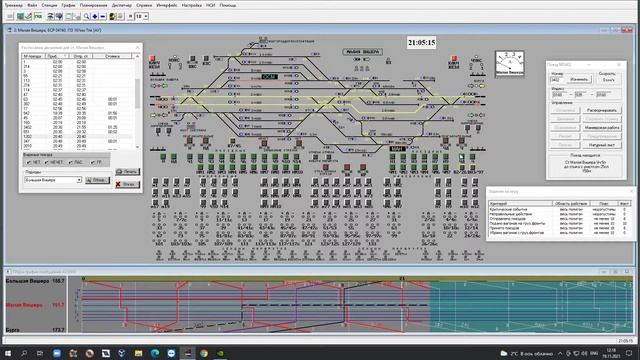Toggle the НЕЧЕТ trains checkbox
The width and height of the screenshot is (640, 360).
[54, 162]
